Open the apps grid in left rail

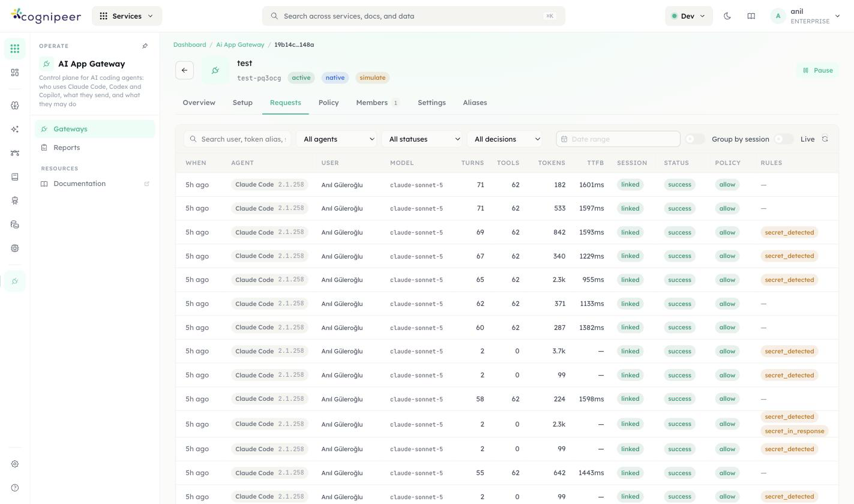pos(15,49)
